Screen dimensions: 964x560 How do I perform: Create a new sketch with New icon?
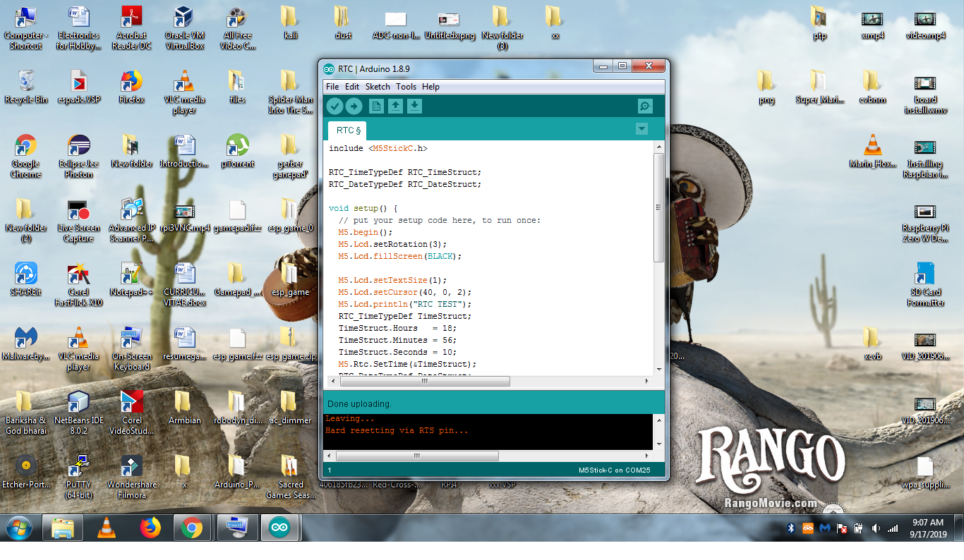pos(377,106)
